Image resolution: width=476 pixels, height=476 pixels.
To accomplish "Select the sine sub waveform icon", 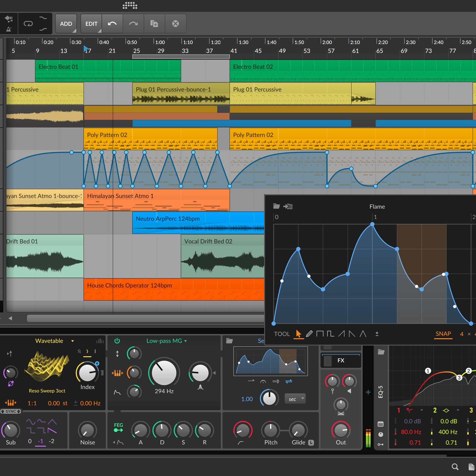I will click(31, 422).
